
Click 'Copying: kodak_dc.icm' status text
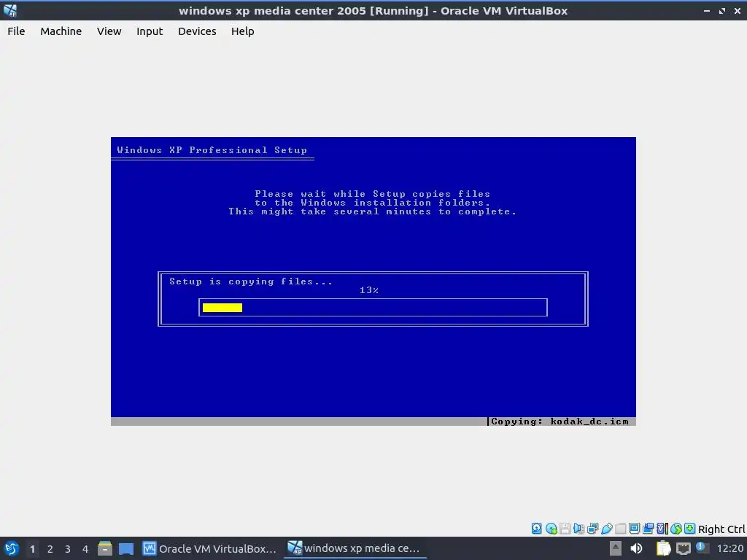click(560, 421)
